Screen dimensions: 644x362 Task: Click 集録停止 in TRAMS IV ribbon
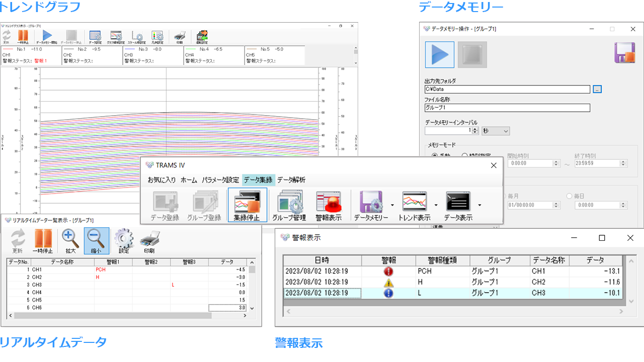[x=248, y=205]
